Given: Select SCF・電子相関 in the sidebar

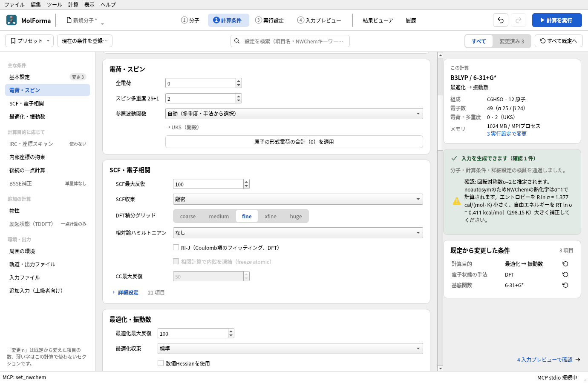Looking at the screenshot, I should pyautogui.click(x=47, y=103).
